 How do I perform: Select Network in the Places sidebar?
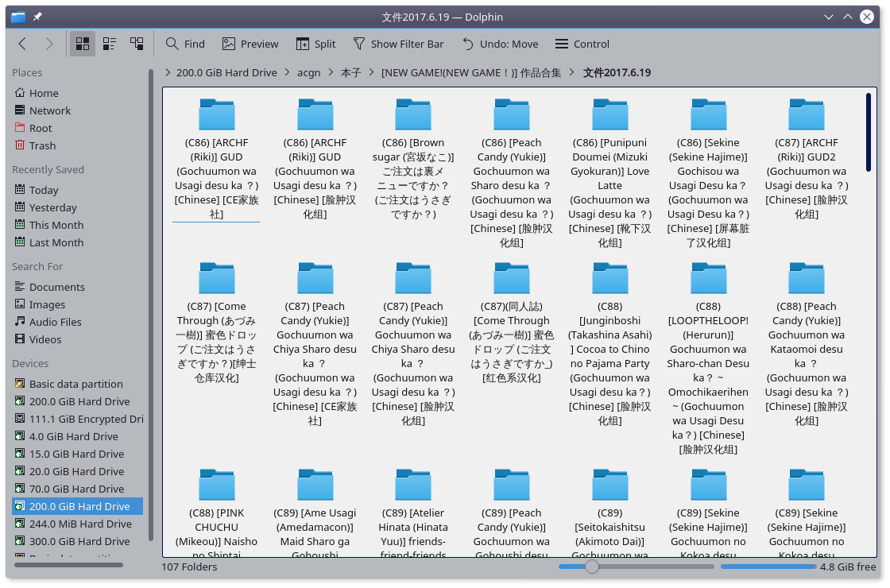click(50, 110)
